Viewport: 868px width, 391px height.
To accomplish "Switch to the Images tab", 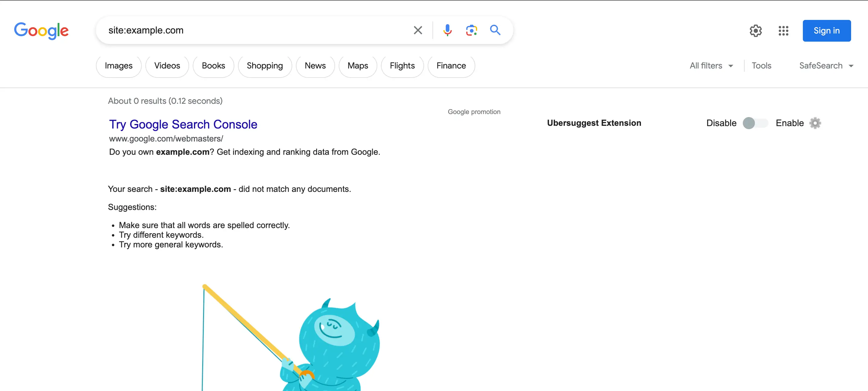I will (x=119, y=66).
